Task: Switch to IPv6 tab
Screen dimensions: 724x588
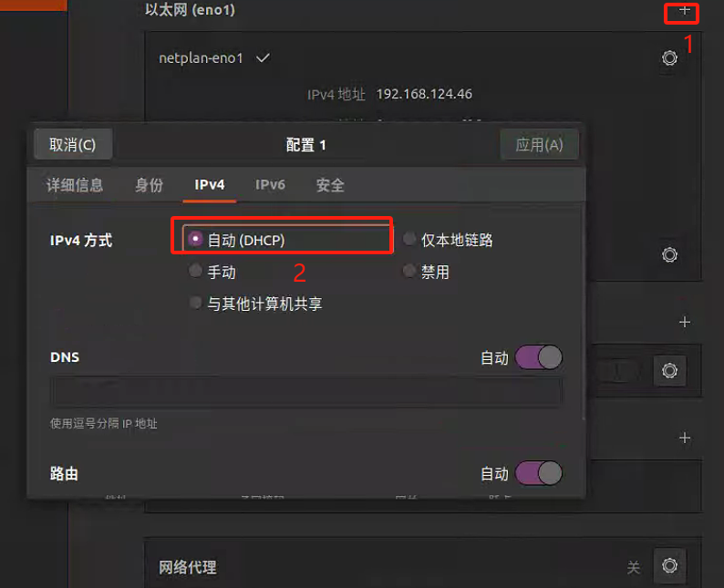Action: tap(270, 185)
